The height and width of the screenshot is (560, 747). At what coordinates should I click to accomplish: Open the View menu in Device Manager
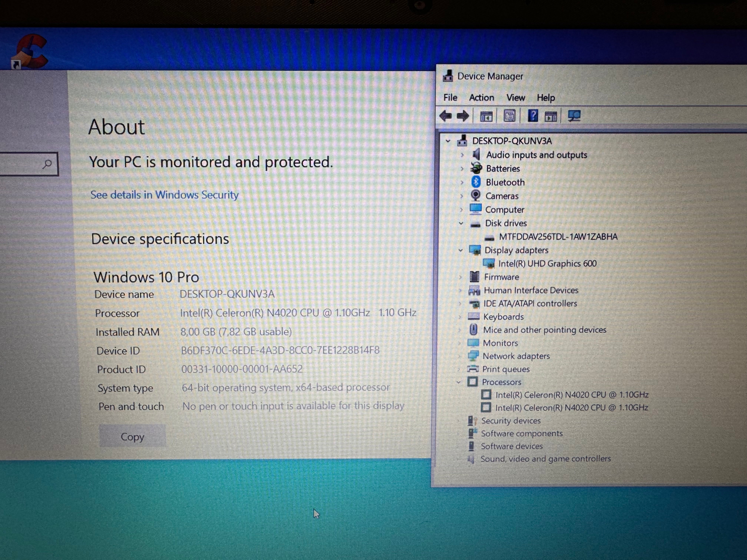[x=516, y=98]
